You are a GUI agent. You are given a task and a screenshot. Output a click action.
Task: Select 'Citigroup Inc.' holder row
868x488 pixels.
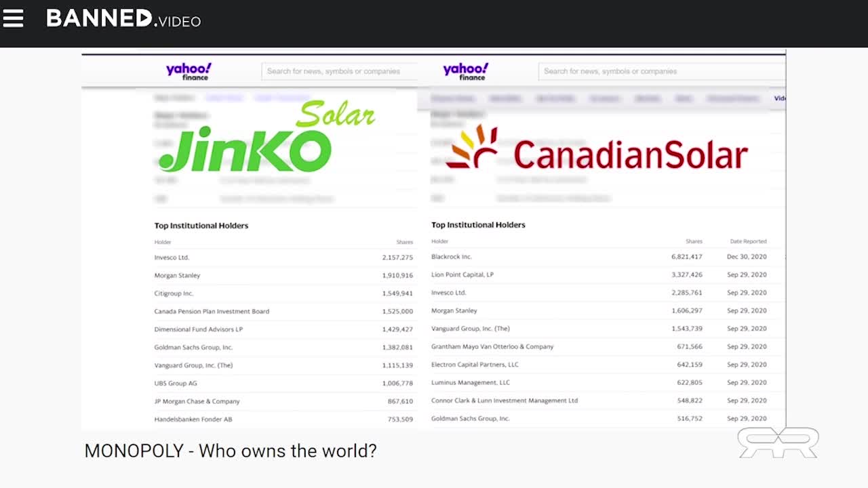point(174,293)
